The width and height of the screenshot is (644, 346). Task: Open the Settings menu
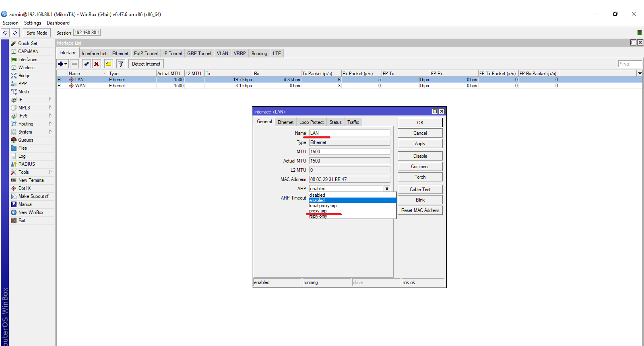[32, 23]
